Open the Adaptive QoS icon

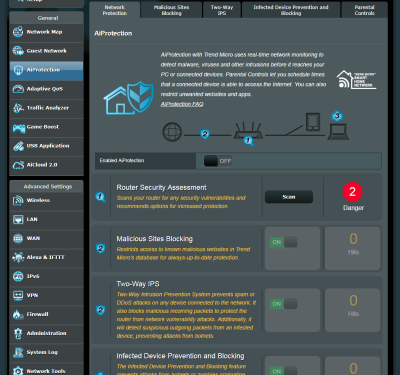[18, 89]
